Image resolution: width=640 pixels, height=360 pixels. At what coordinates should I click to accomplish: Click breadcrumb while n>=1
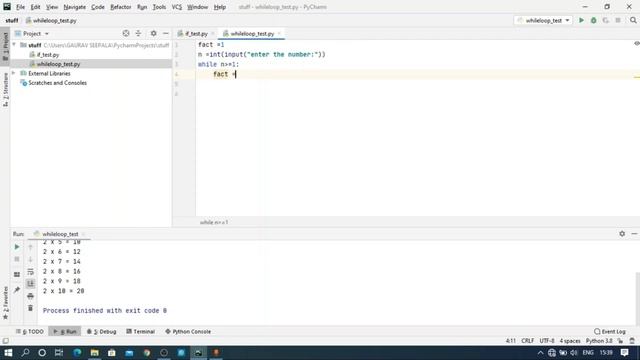pyautogui.click(x=214, y=222)
